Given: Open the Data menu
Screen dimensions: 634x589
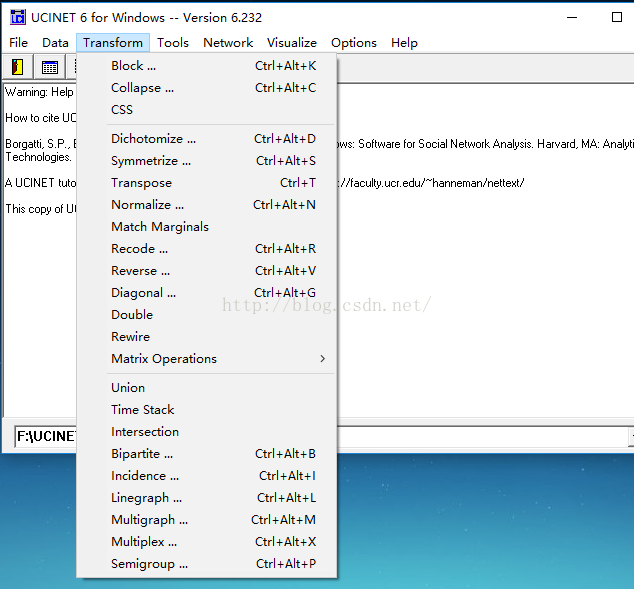Looking at the screenshot, I should pos(55,42).
